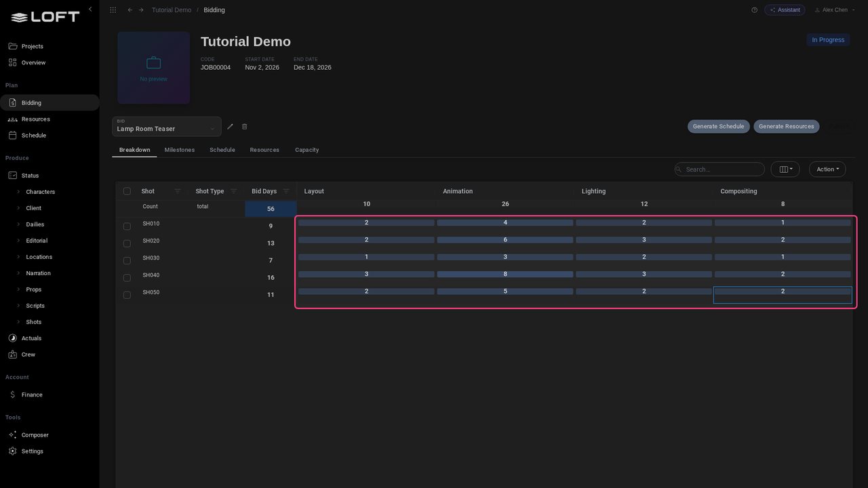868x488 pixels.
Task: Click the Schedule calendar icon in sidebar
Action: coord(13,136)
